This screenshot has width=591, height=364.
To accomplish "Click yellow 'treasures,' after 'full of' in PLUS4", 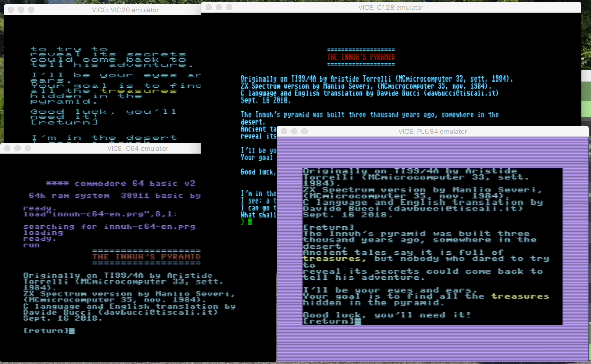I will pos(334,259).
